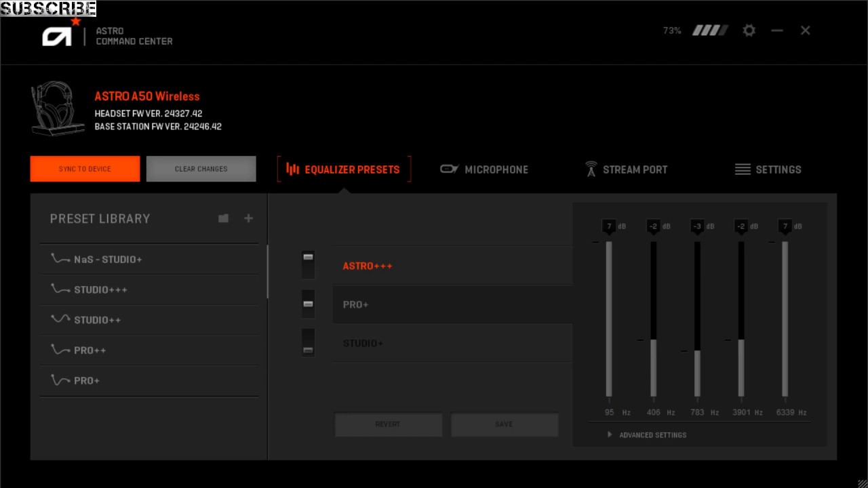The image size is (868, 488).
Task: Select the PRO+ active preset row
Action: [x=452, y=304]
